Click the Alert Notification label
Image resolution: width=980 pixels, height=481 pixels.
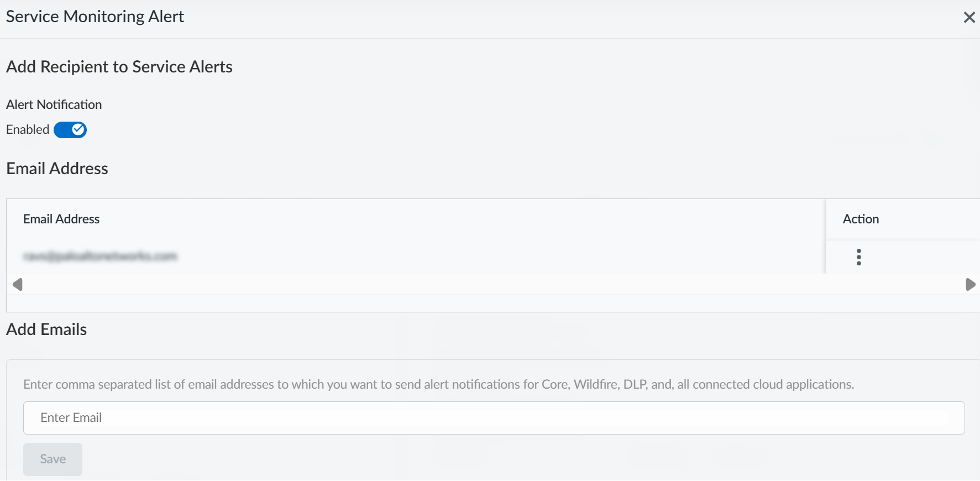coord(54,104)
